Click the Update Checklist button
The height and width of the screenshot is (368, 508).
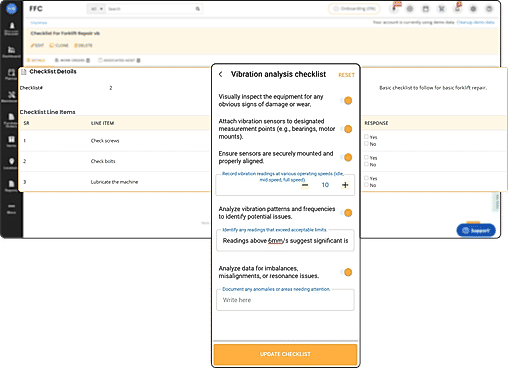pos(285,354)
